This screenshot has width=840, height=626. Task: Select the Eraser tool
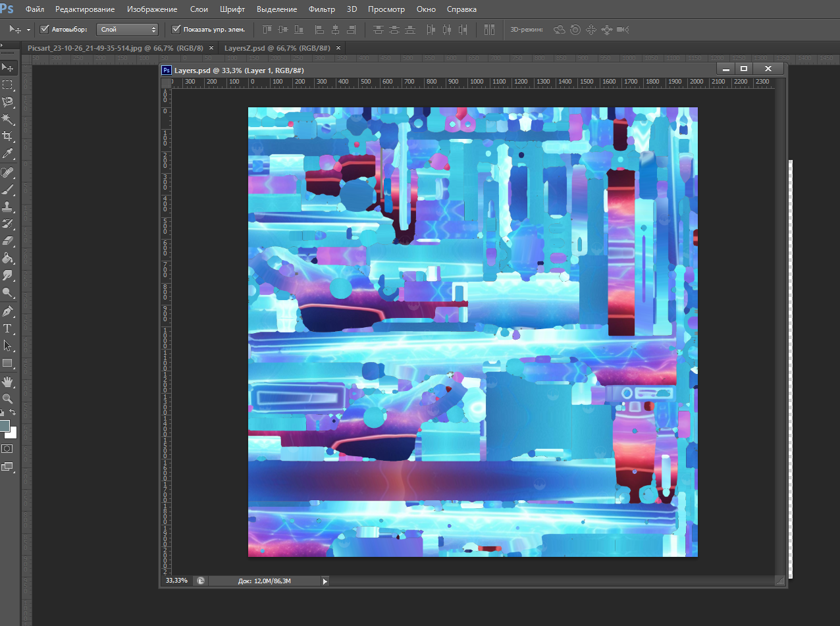pyautogui.click(x=8, y=241)
